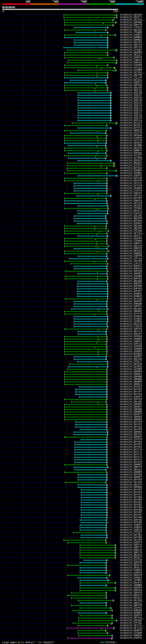
Task: Click the UniRef100_C5WSC6 label
Action: click(131, 60)
